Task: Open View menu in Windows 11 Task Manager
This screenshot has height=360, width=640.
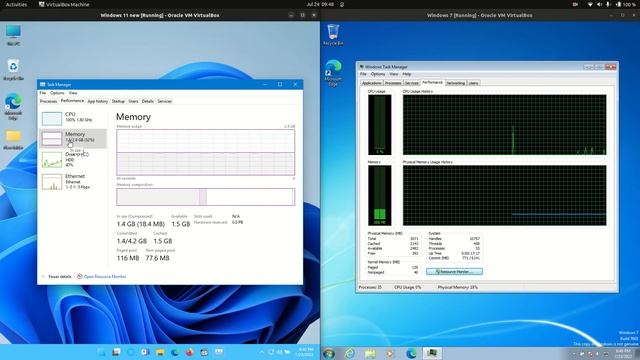Action: [x=73, y=93]
